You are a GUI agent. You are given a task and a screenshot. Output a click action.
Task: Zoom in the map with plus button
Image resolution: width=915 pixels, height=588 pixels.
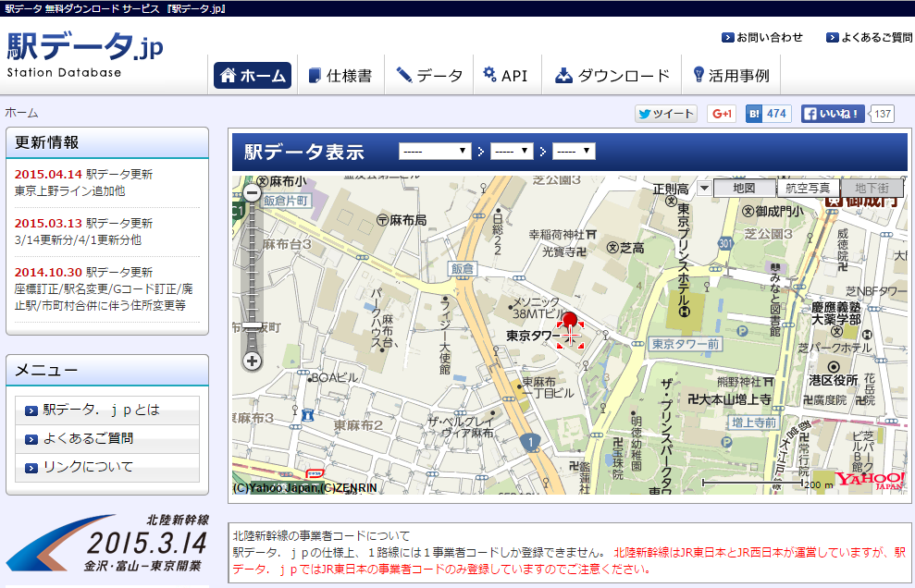pyautogui.click(x=252, y=361)
